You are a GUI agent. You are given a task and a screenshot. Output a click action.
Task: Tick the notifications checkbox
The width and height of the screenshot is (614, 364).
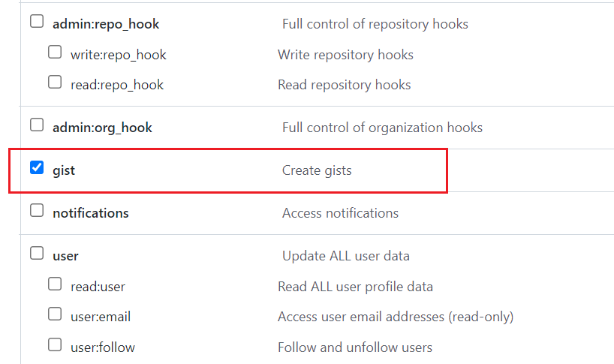(37, 210)
